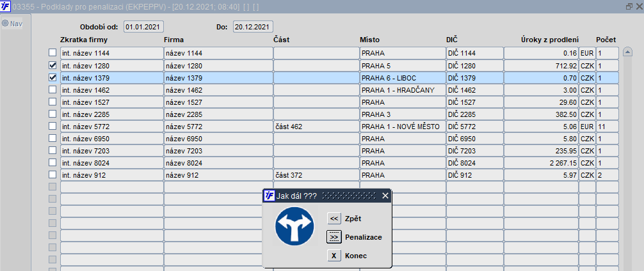
Task: Click the >> button beside Penalizace
Action: pos(334,237)
